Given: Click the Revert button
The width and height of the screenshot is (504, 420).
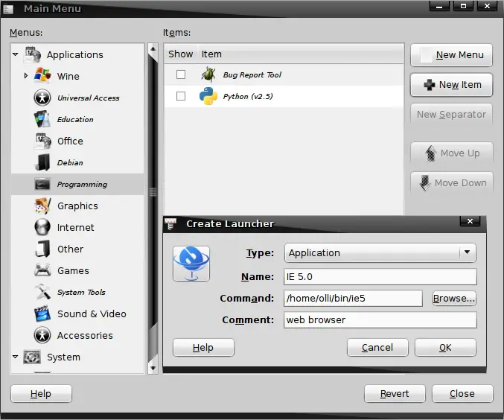Looking at the screenshot, I should coord(395,394).
